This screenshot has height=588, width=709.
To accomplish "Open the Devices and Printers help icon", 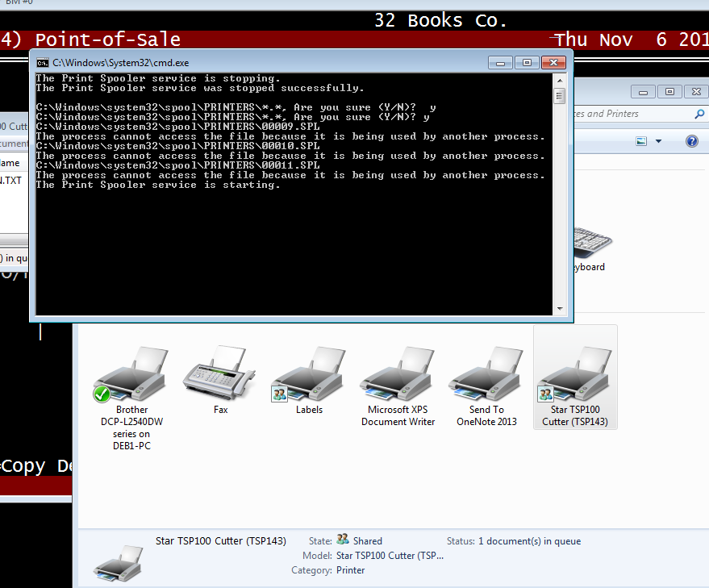I will click(691, 141).
